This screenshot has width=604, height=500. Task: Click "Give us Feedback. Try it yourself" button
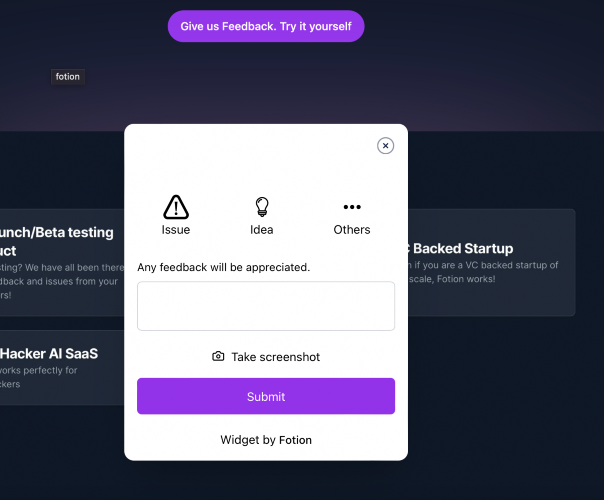[266, 26]
